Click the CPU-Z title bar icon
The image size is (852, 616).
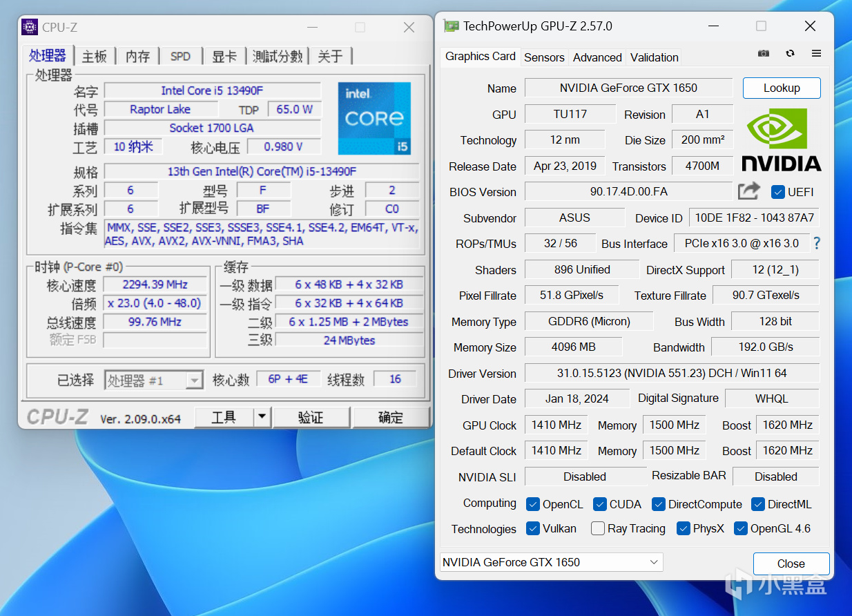coord(30,27)
